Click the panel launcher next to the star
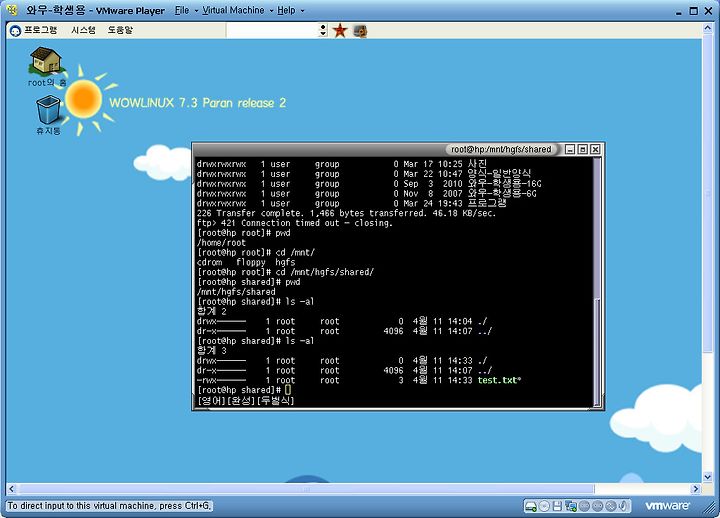 tap(360, 31)
